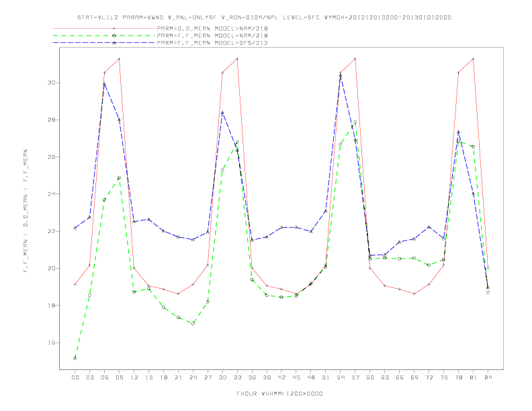The height and width of the screenshot is (411, 532).
Task: Click x-axis forecast hour label 63
Action: click(385, 377)
